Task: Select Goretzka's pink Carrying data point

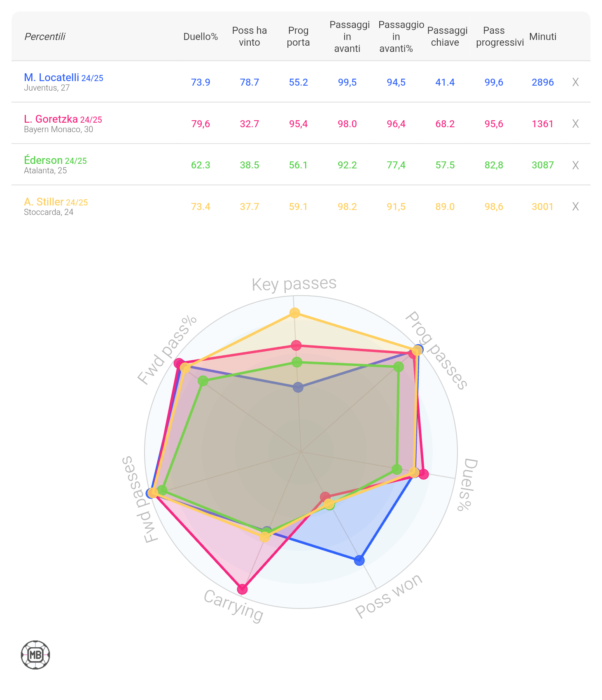Action: [243, 589]
